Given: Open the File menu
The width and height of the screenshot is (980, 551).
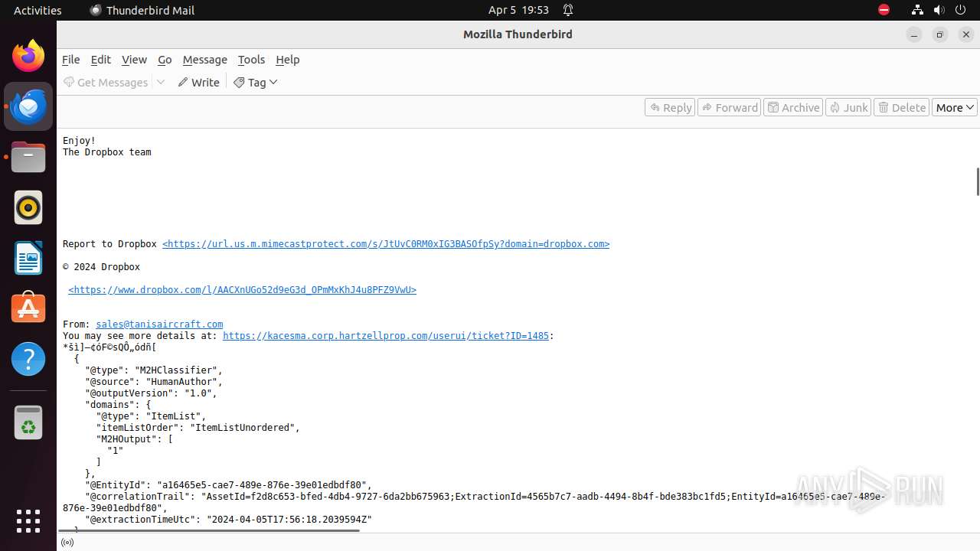Looking at the screenshot, I should tap(70, 60).
